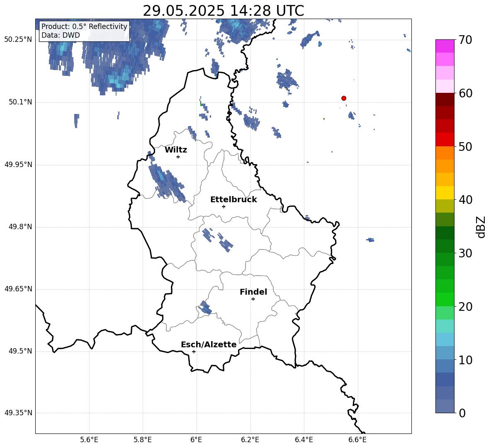Click the 50.25°N latitude tick label

pyautogui.click(x=18, y=39)
